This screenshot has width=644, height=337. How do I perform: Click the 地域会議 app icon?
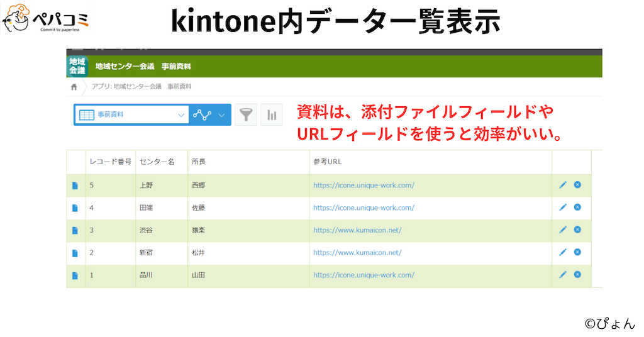click(77, 66)
